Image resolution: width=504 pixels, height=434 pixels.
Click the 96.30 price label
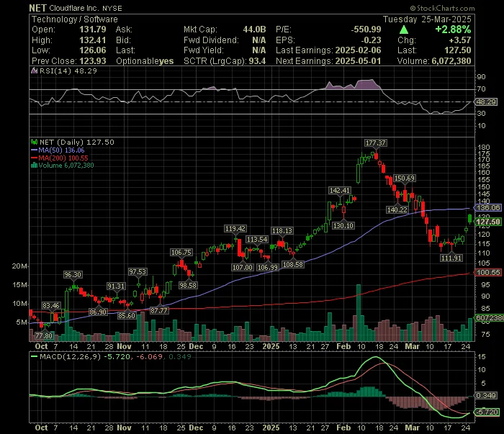pos(73,275)
